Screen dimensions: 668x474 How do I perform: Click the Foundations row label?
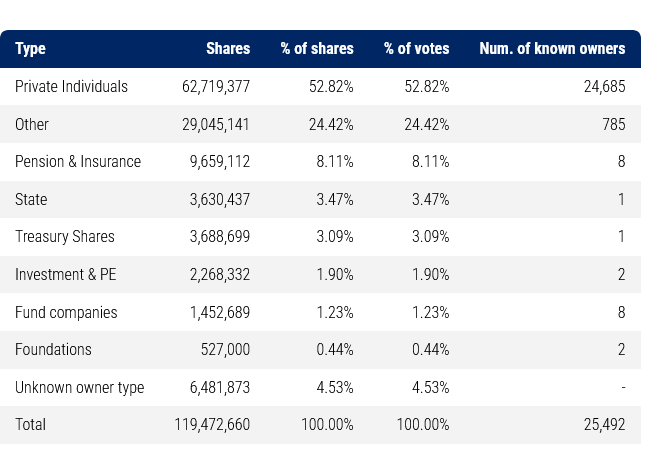coord(53,350)
